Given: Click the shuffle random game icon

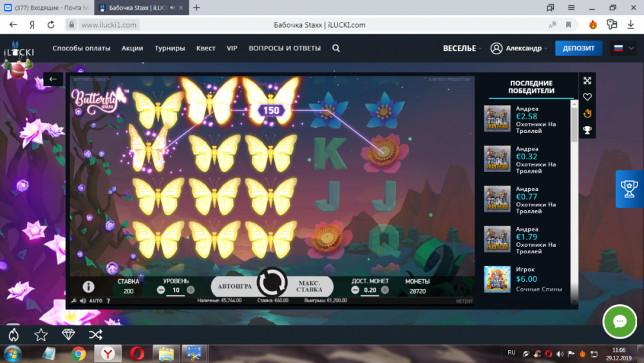Looking at the screenshot, I should coord(95,334).
